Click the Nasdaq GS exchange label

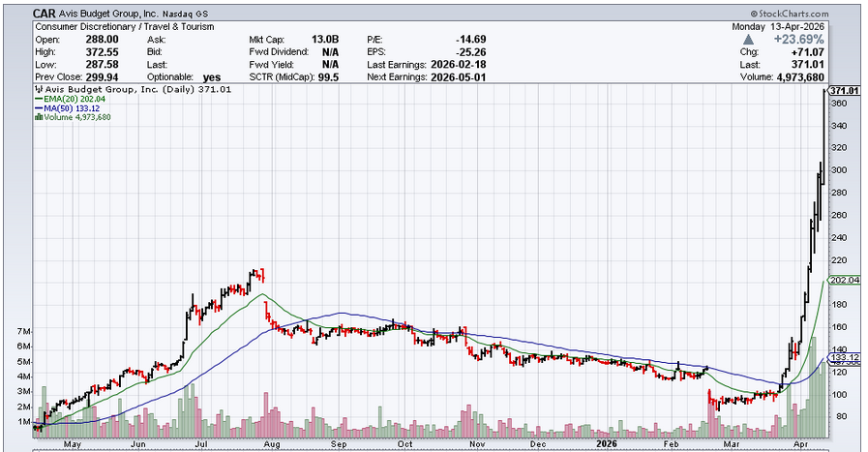pos(185,14)
